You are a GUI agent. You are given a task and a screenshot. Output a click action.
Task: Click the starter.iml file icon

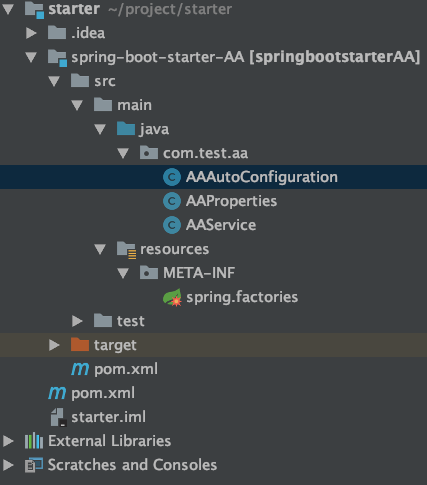59,417
